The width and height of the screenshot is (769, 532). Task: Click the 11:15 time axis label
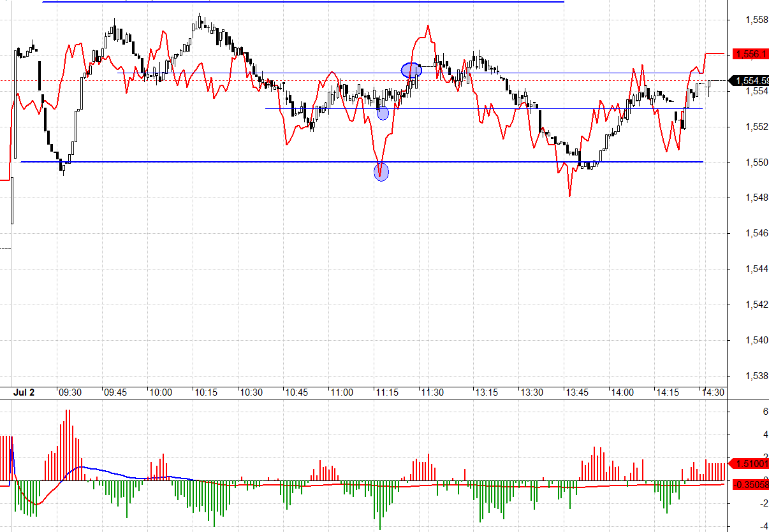click(386, 392)
